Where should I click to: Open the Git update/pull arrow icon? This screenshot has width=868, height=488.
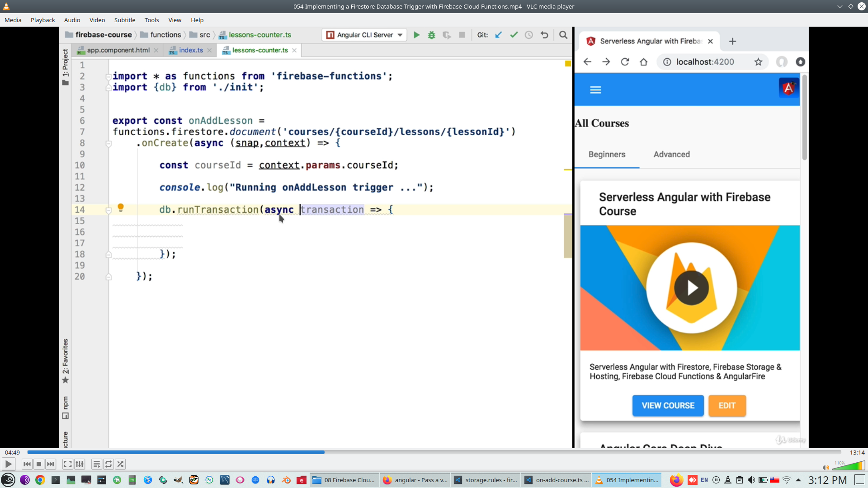[x=498, y=35]
